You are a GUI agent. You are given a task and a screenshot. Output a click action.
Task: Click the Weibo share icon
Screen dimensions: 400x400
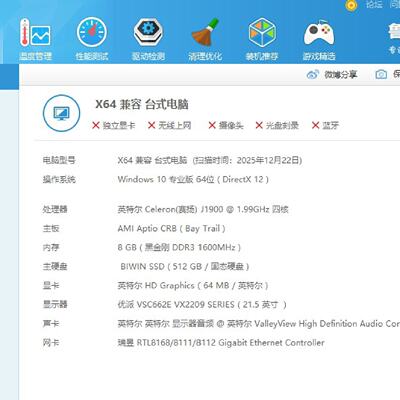click(x=313, y=74)
